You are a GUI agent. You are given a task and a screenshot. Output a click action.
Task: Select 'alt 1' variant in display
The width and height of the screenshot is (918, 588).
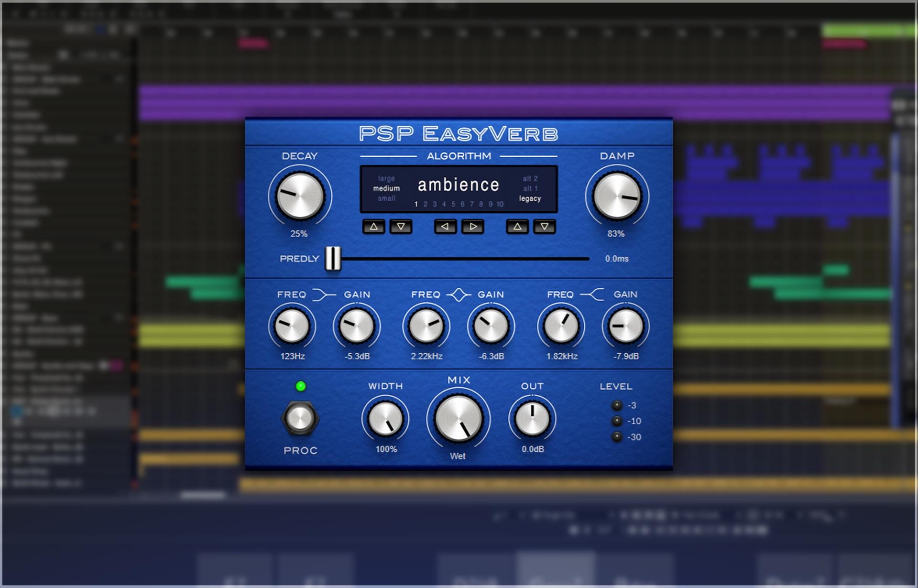(530, 188)
